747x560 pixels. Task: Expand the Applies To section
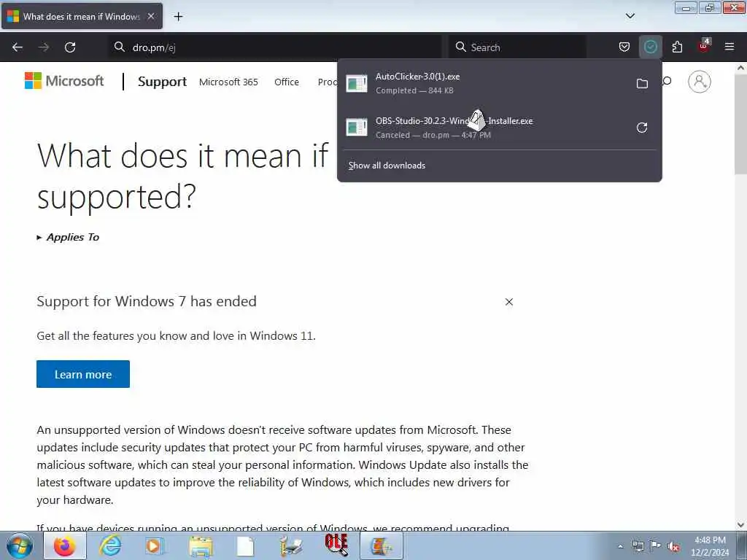coord(68,237)
